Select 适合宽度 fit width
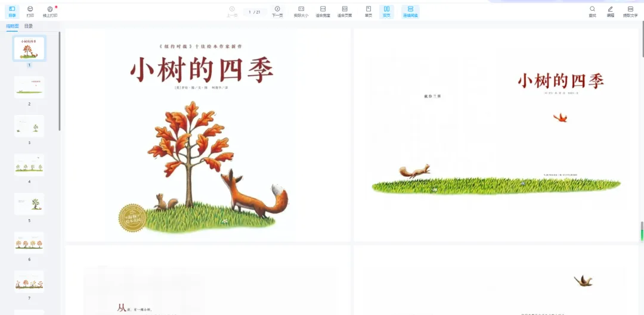Viewport: 644px width, 315px height. [x=323, y=11]
